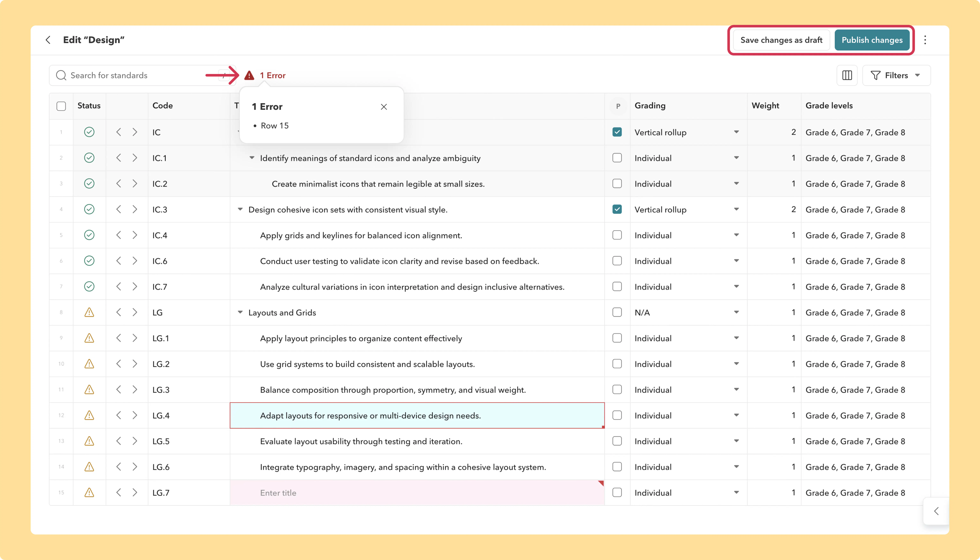Collapse the IC.1 row disclosure triangle

click(252, 158)
